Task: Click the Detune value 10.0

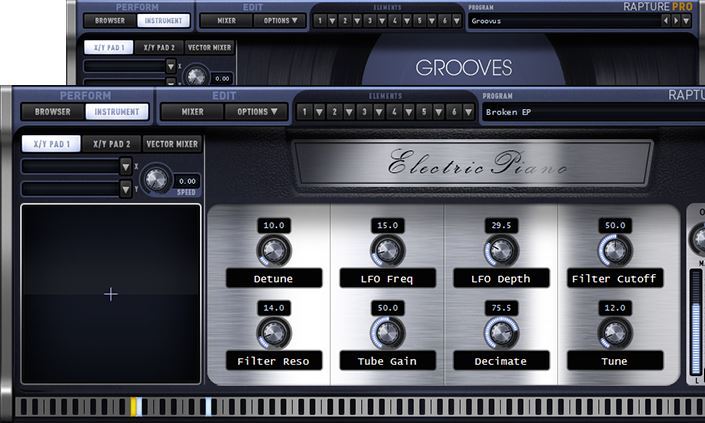Action: click(x=274, y=225)
